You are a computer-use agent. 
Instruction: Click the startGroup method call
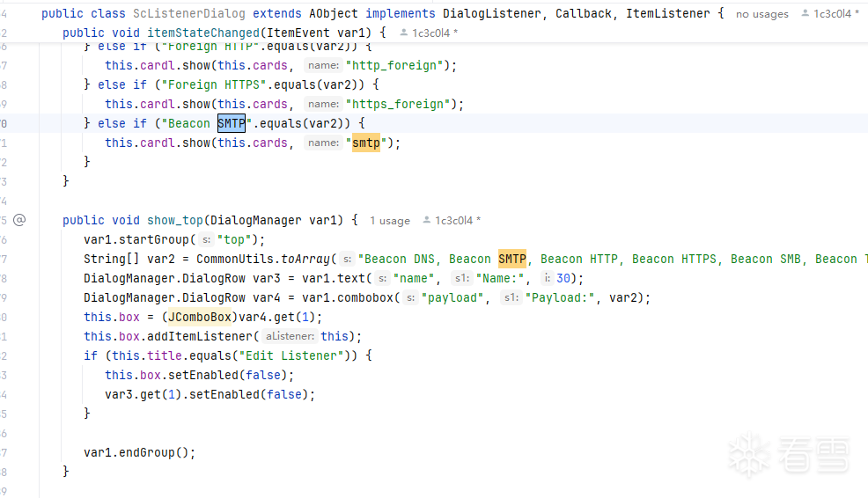(154, 239)
